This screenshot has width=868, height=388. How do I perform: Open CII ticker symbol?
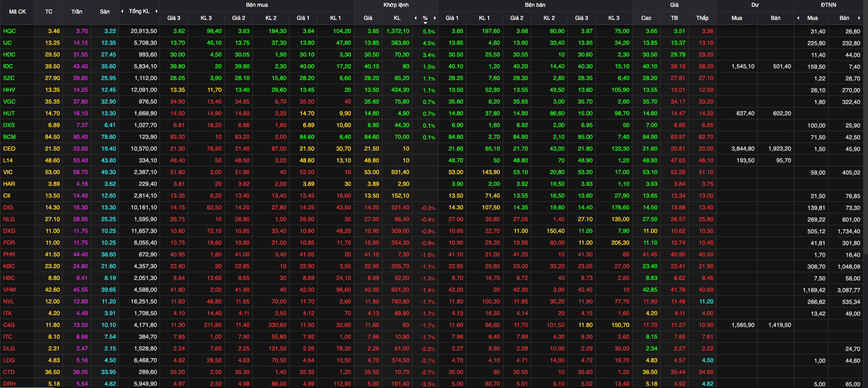7,196
